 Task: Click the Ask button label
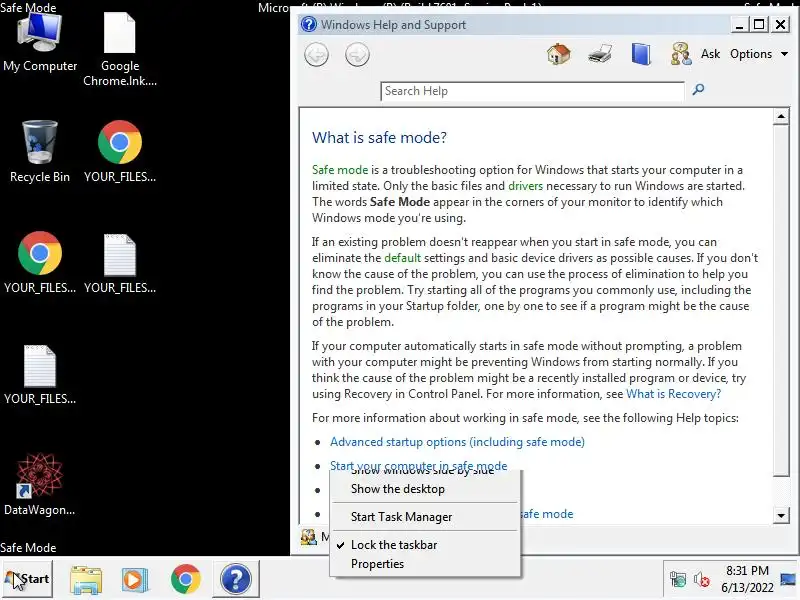[x=710, y=54]
